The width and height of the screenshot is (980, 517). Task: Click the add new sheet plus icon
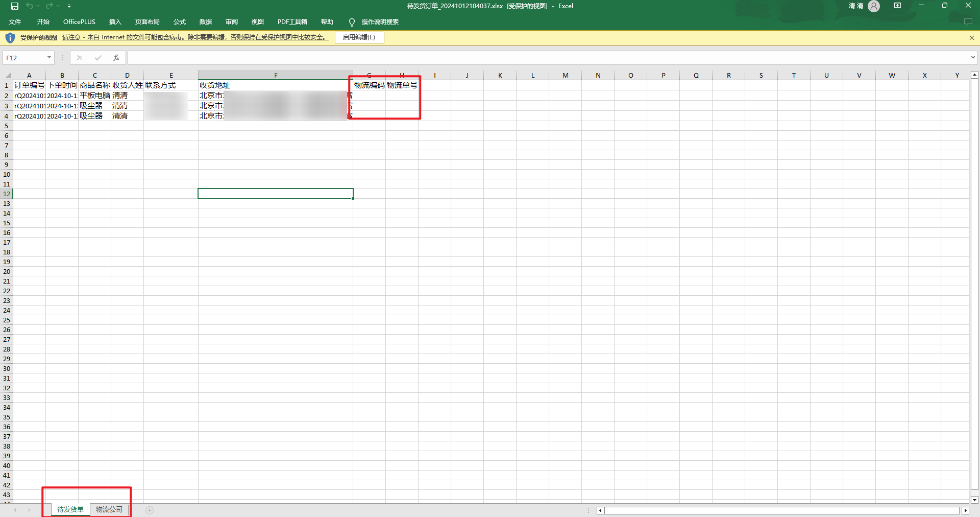[x=150, y=510]
